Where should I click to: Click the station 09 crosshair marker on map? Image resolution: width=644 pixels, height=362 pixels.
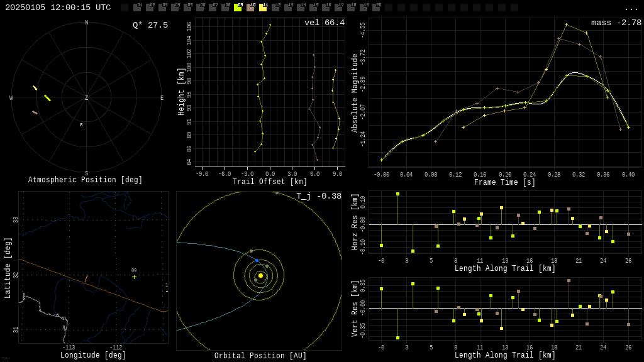click(x=135, y=277)
